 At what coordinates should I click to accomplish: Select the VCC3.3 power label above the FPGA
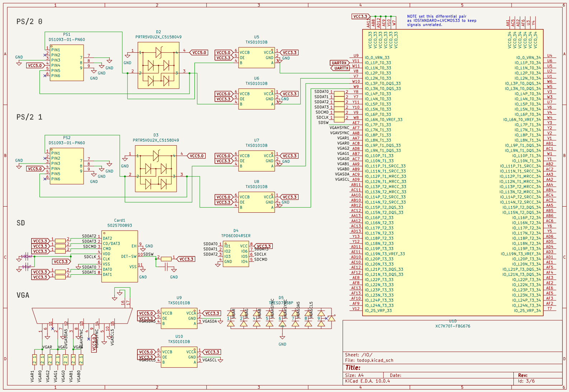361,16
